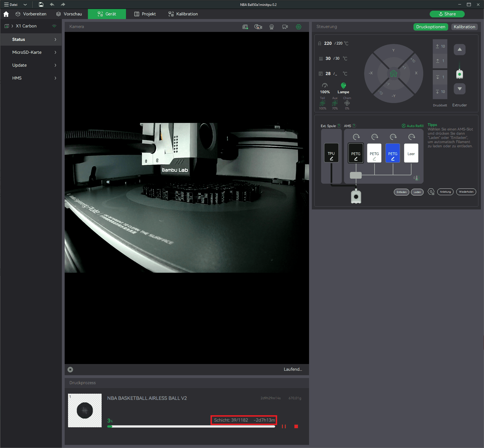484x448 pixels.
Task: Switch to the Kalibration top tab
Action: pyautogui.click(x=183, y=14)
